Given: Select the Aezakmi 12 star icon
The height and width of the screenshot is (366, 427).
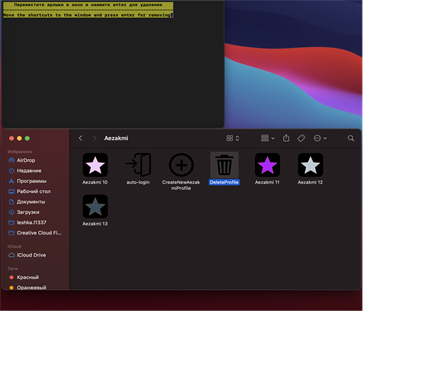Looking at the screenshot, I should (x=310, y=165).
